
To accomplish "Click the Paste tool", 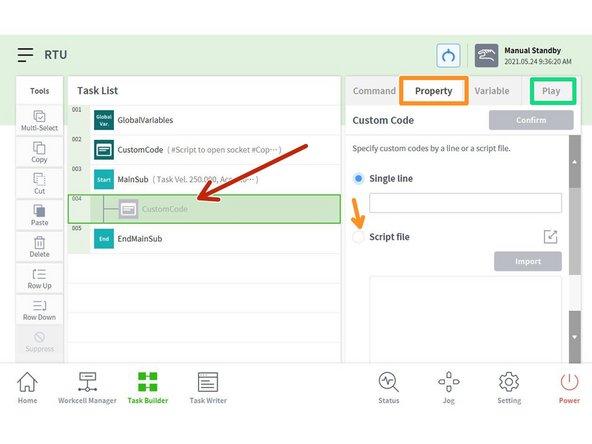I will click(x=39, y=215).
